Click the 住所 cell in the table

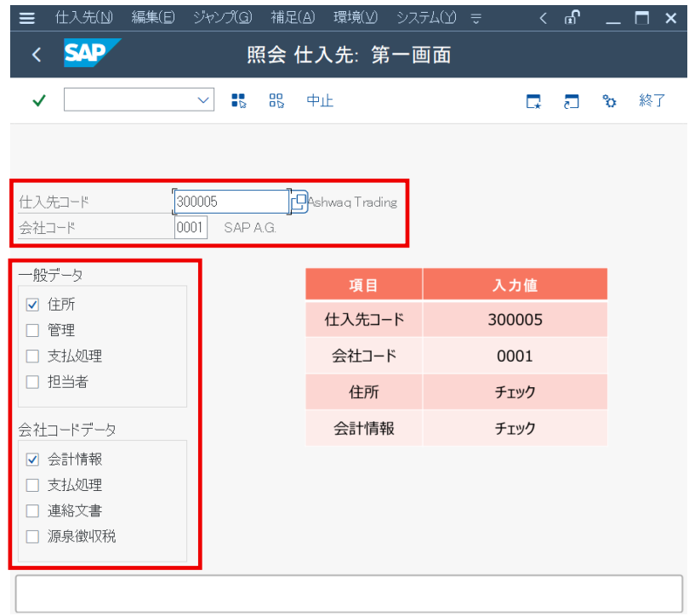[364, 392]
